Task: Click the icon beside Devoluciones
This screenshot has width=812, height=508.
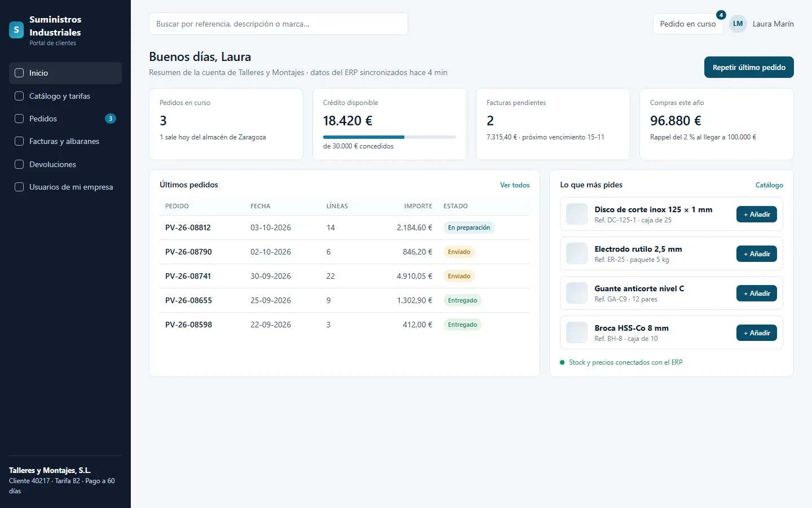Action: [19, 164]
